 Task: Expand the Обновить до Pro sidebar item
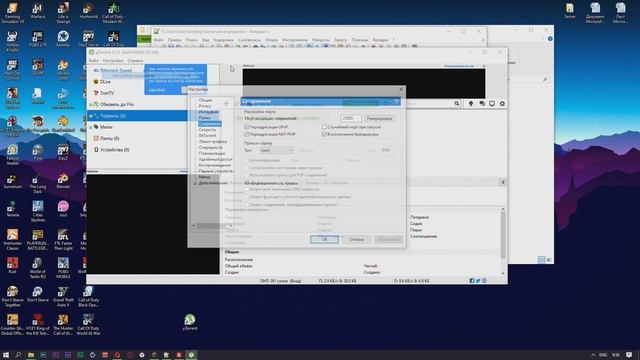click(91, 104)
